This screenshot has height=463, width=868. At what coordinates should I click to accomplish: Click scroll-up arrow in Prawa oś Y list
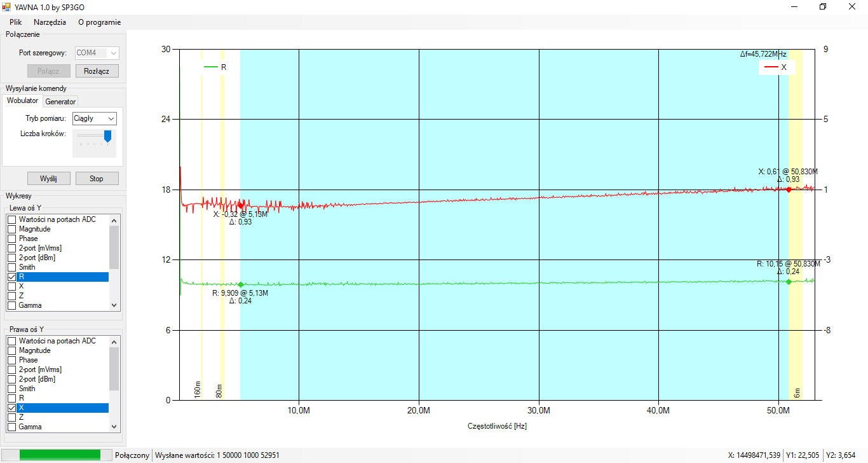pyautogui.click(x=114, y=341)
